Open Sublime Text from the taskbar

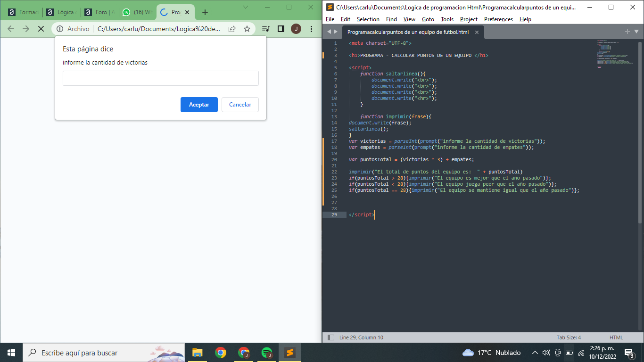(x=289, y=353)
